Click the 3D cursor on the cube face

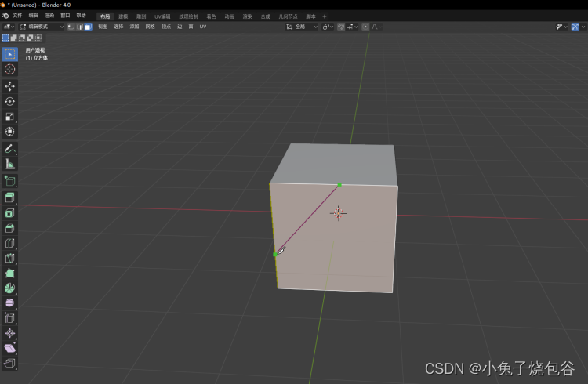click(x=338, y=213)
